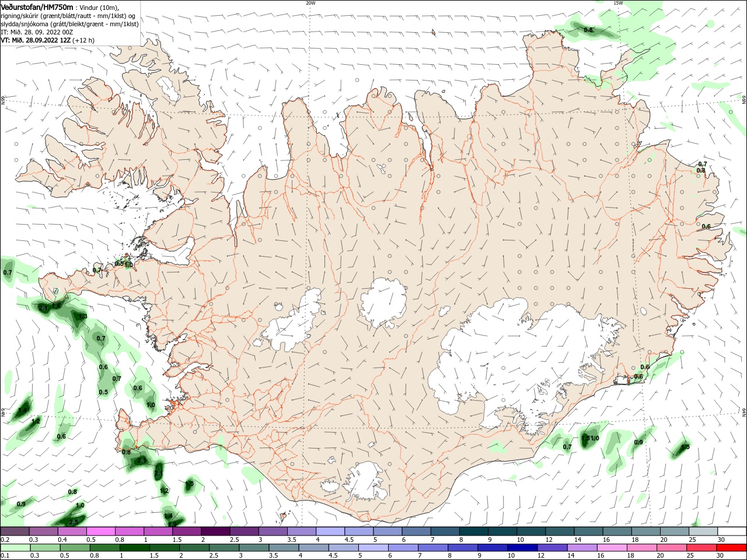Pick the snow legend swatch between 6 and 7
The height and width of the screenshot is (560, 747).
pyautogui.click(x=416, y=531)
